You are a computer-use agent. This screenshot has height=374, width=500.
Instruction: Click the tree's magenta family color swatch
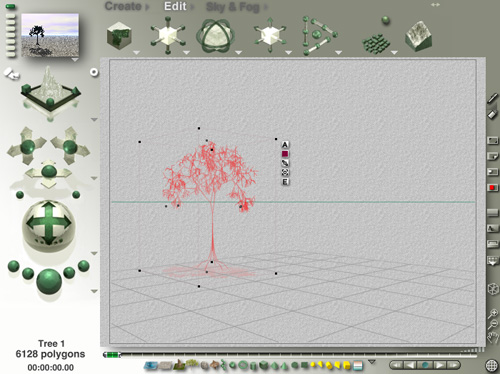coord(285,154)
